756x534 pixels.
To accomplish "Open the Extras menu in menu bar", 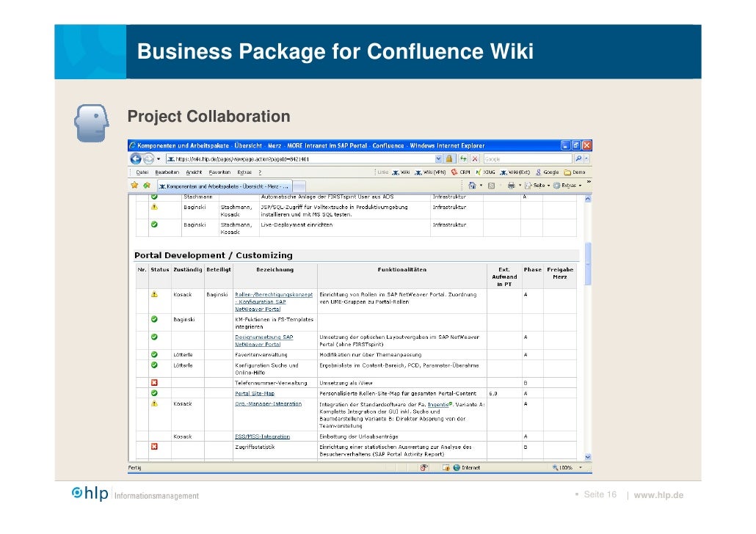I will 244,172.
